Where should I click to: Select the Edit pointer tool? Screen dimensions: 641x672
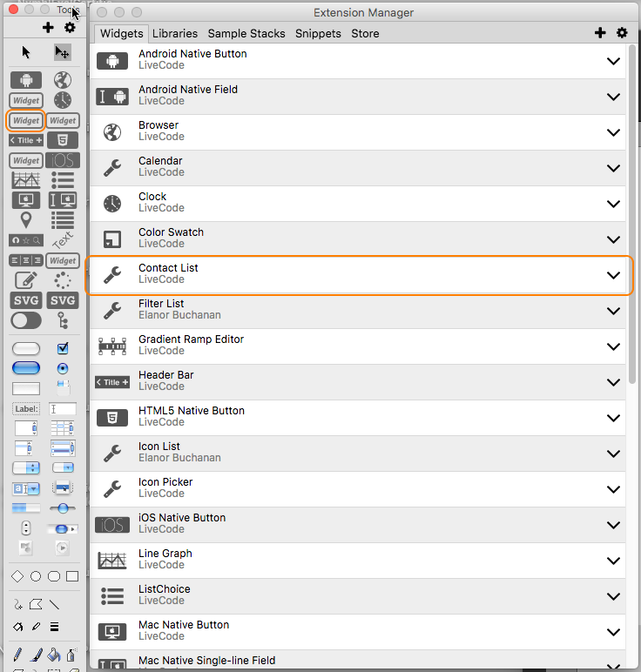[x=62, y=52]
